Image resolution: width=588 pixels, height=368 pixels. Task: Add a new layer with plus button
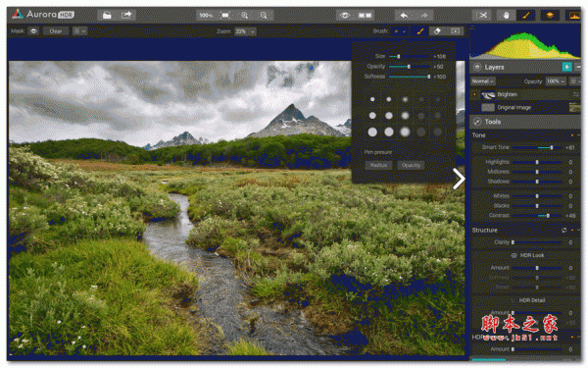click(566, 67)
